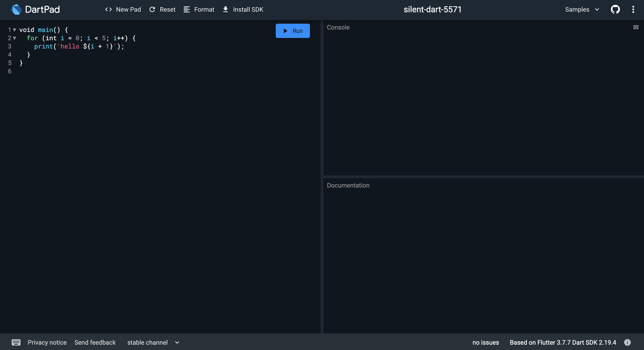
Task: Click the Reset icon to reset code
Action: 153,9
